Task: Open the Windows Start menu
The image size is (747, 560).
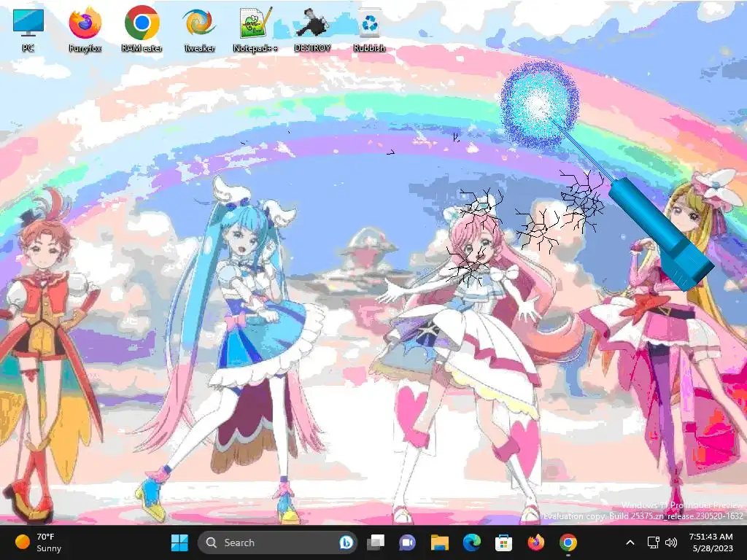Action: pos(179,542)
